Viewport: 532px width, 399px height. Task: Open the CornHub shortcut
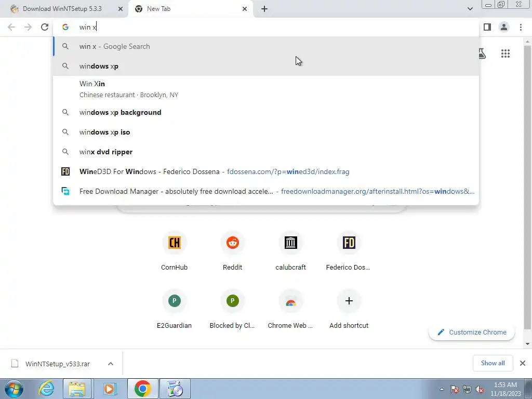pos(175,250)
